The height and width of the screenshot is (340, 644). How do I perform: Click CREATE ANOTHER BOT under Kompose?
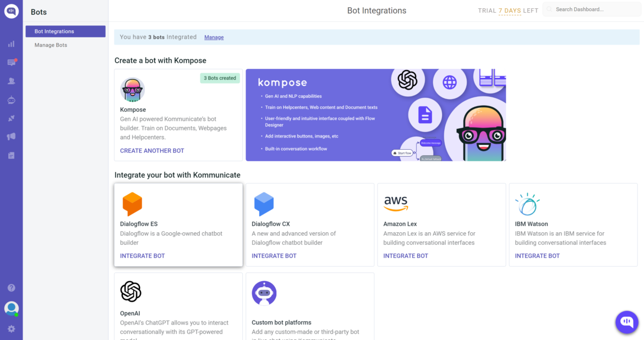click(x=152, y=150)
